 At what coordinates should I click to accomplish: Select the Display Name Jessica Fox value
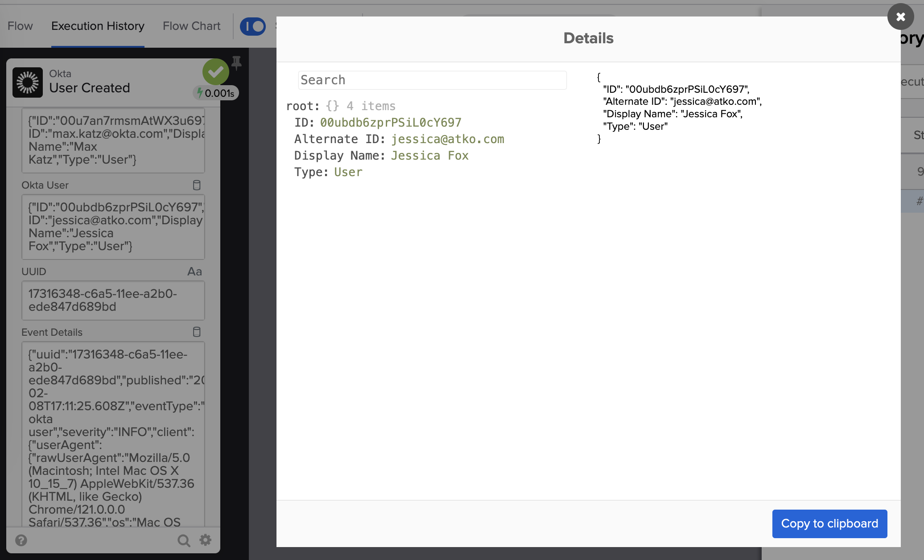click(x=429, y=156)
